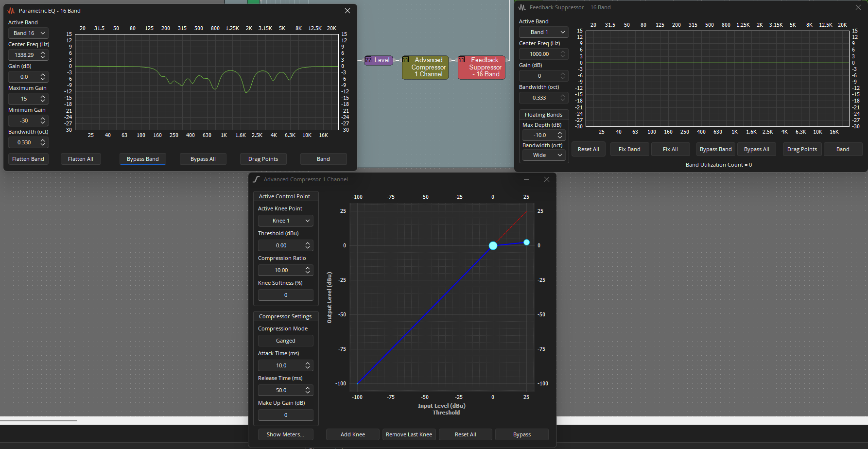This screenshot has height=449, width=868.
Task: Click the Knee 1 control point on graph
Action: point(493,245)
